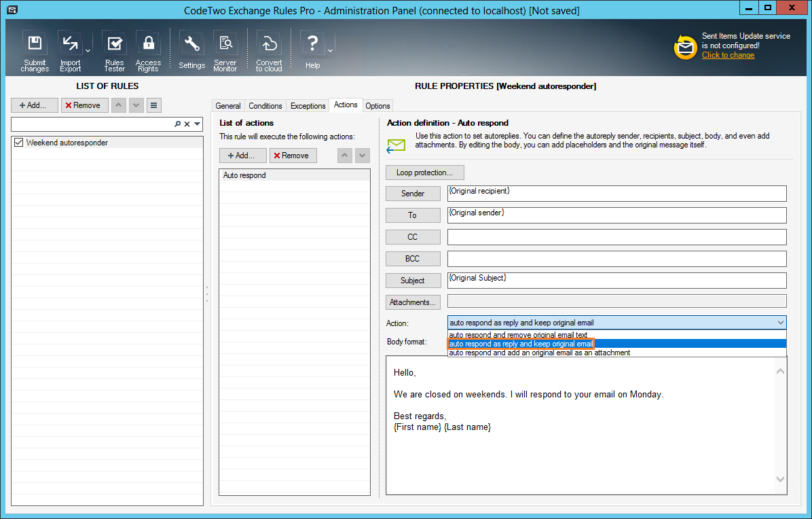This screenshot has width=812, height=519.
Task: Open the Attachments dialog button
Action: tap(413, 302)
